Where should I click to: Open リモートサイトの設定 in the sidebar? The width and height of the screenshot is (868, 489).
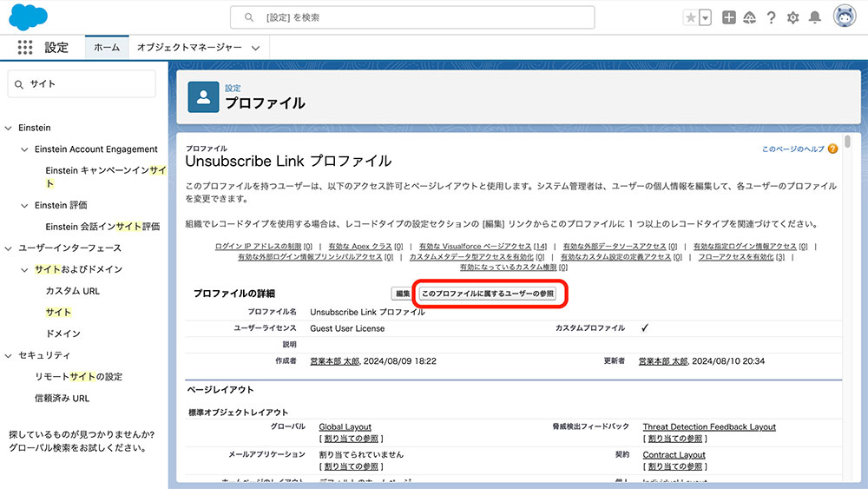pyautogui.click(x=79, y=377)
